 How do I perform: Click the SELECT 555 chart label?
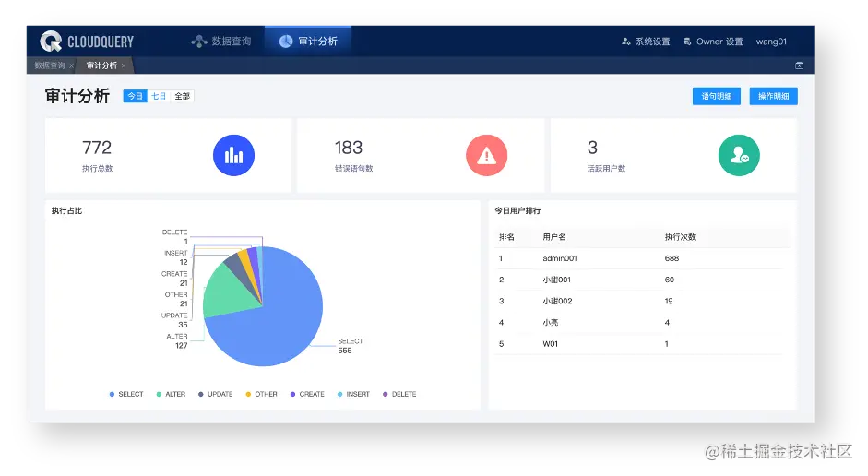coord(351,346)
